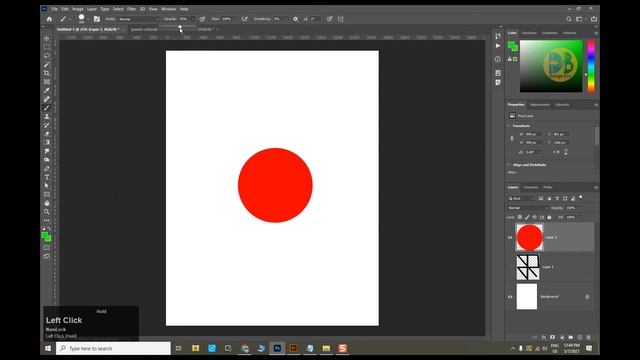Add layer style fx icon
640x360 pixels.
[544, 337]
